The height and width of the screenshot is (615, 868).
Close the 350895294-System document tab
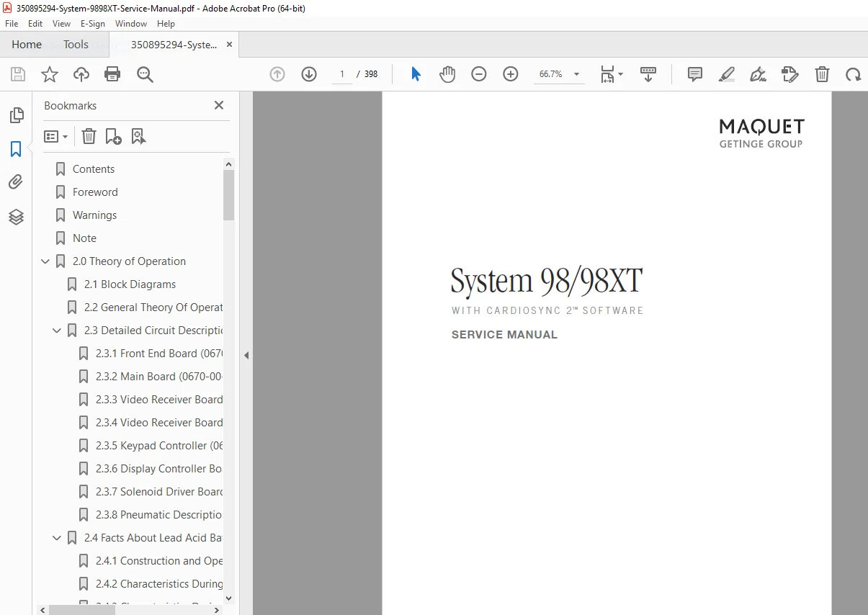coord(229,45)
